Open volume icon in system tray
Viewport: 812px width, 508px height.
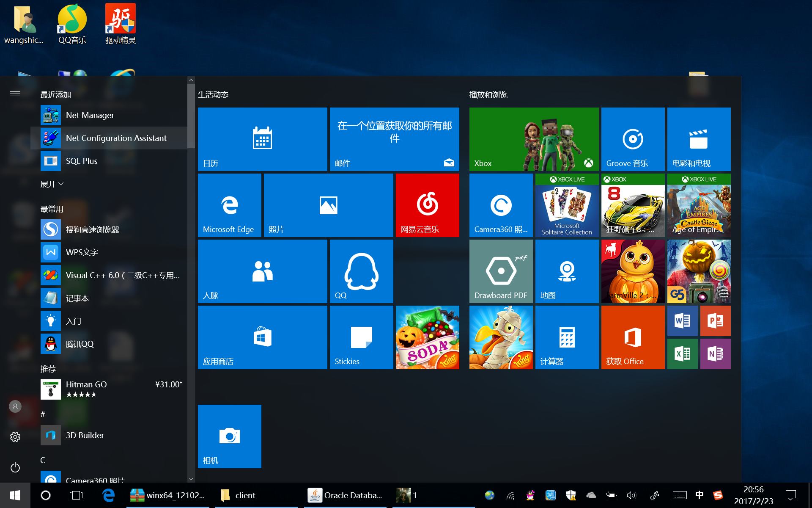point(631,495)
